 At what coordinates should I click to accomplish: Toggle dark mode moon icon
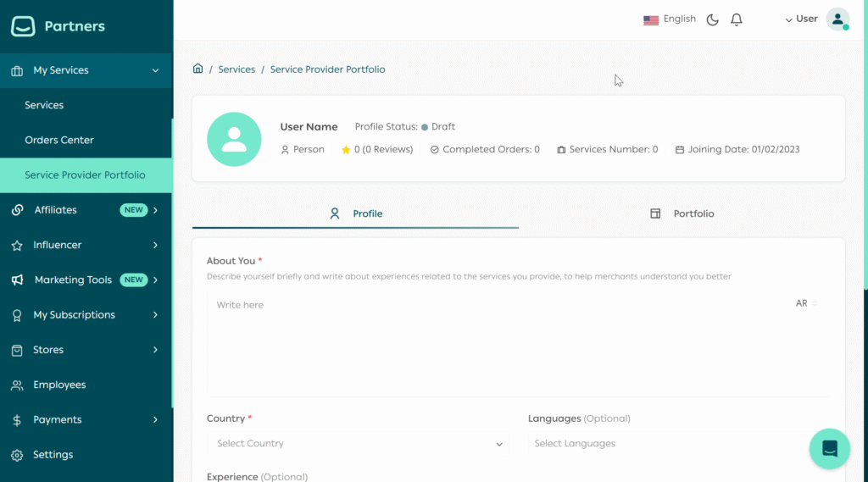712,19
